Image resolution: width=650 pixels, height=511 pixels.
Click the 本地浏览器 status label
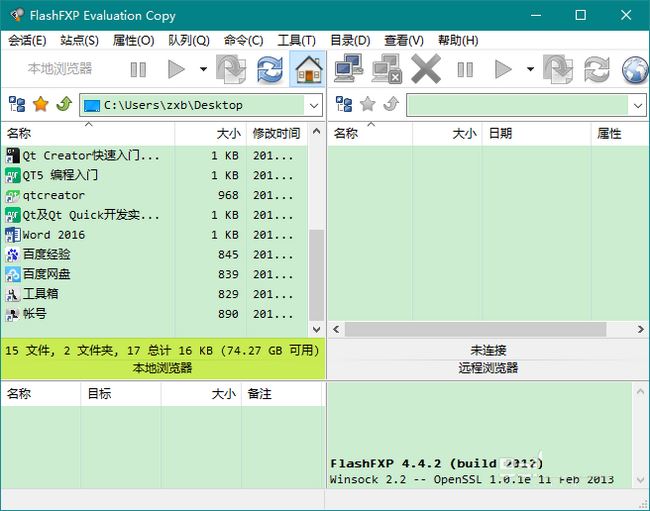click(x=162, y=368)
